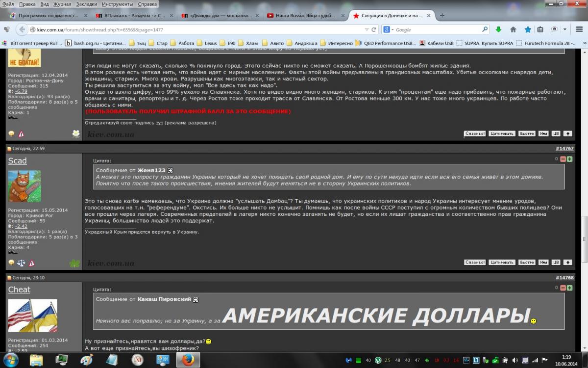The height and width of the screenshot is (368, 588).
Task: Open Firefox from the taskbar
Action: (x=187, y=360)
